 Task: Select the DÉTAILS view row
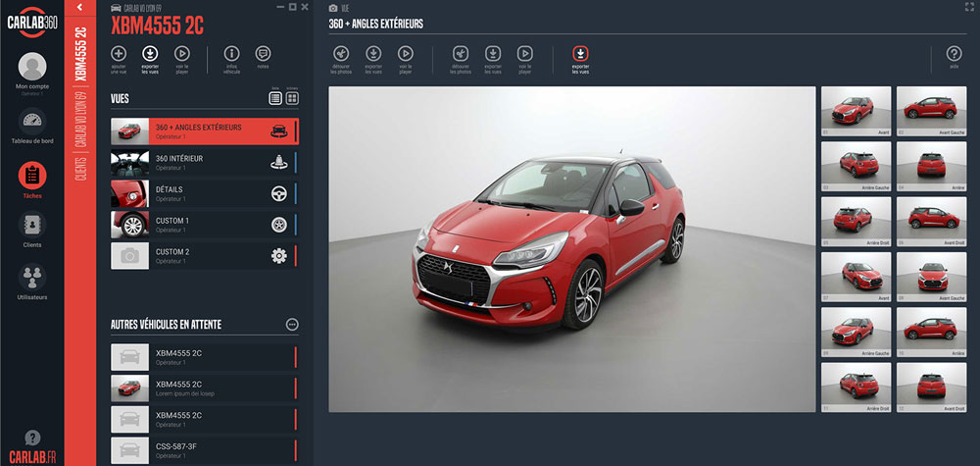click(x=205, y=193)
